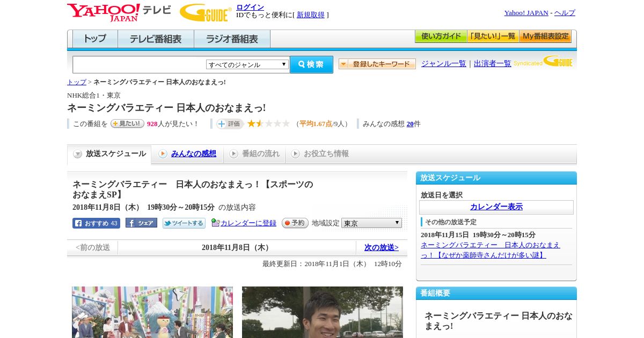Open the なぜか薬師寺さんだけが多い謎 episode link
Screen dimensions: 644x338
click(491, 250)
